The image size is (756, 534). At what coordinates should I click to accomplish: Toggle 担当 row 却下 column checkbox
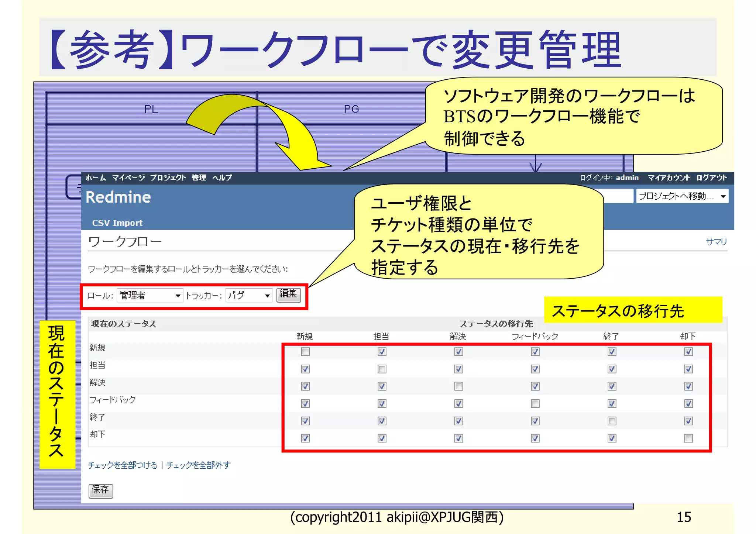click(688, 369)
